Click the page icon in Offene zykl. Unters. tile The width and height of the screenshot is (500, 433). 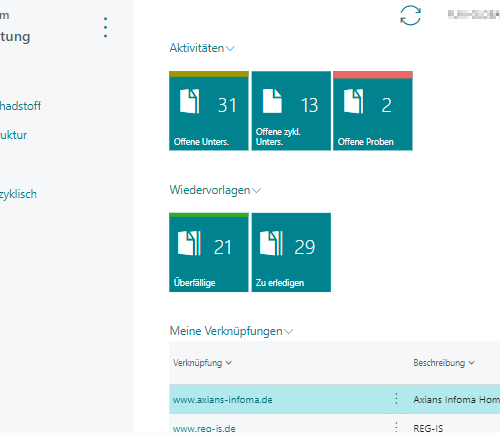[272, 101]
